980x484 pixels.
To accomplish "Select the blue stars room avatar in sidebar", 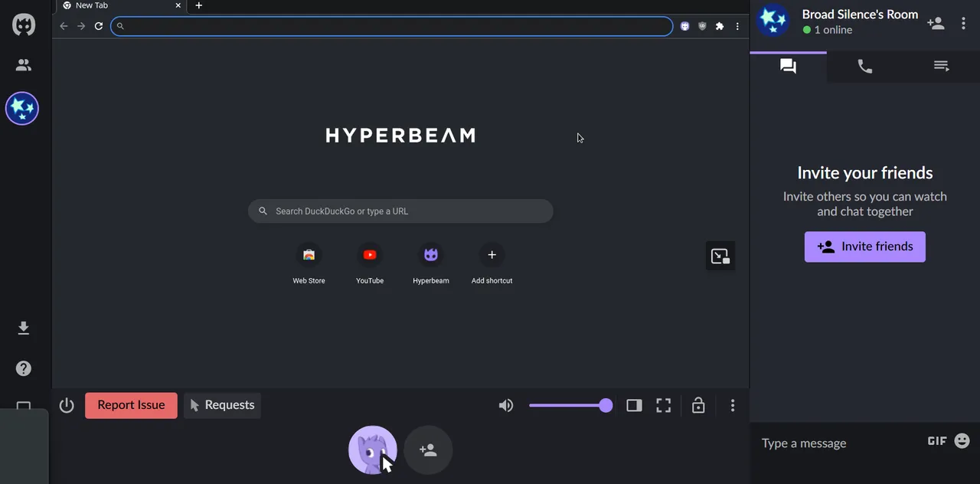I will [22, 108].
